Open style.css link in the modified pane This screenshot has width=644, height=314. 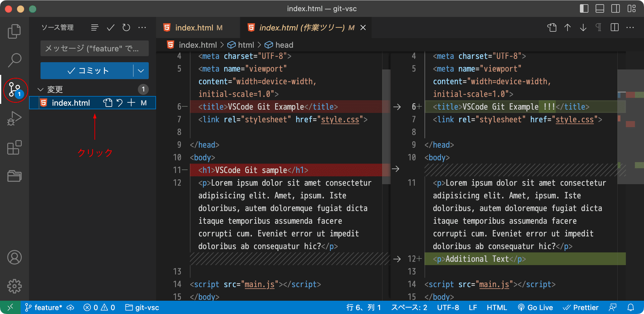[x=575, y=120]
